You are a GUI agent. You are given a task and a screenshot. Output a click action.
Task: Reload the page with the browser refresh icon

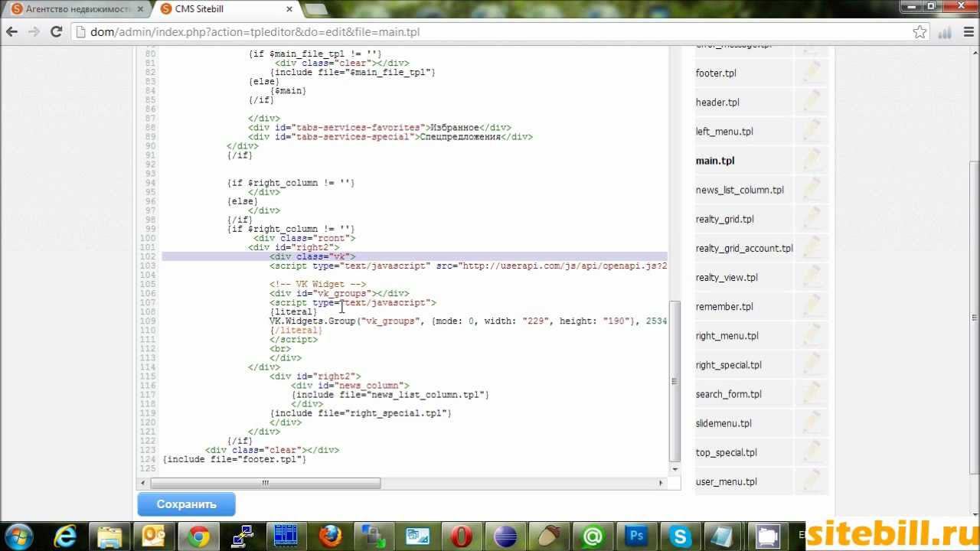click(56, 32)
